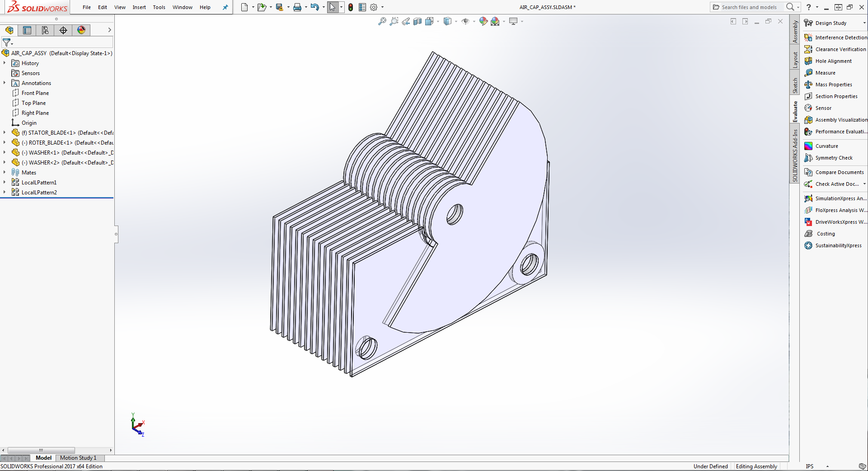Toggle the pin for the menu bar
Screen dimensions: 868x471
tap(225, 7)
